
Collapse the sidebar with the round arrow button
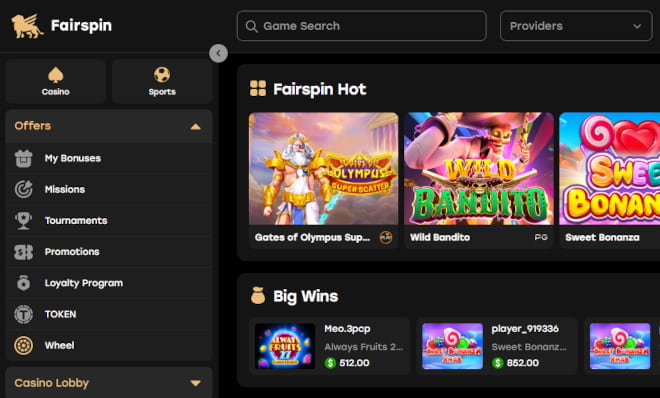pyautogui.click(x=218, y=53)
